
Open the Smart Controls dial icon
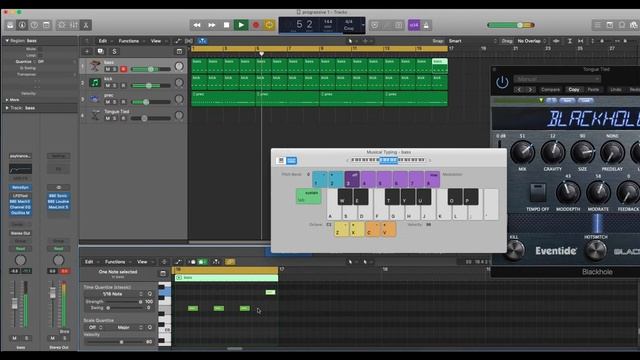pyautogui.click(x=62, y=25)
